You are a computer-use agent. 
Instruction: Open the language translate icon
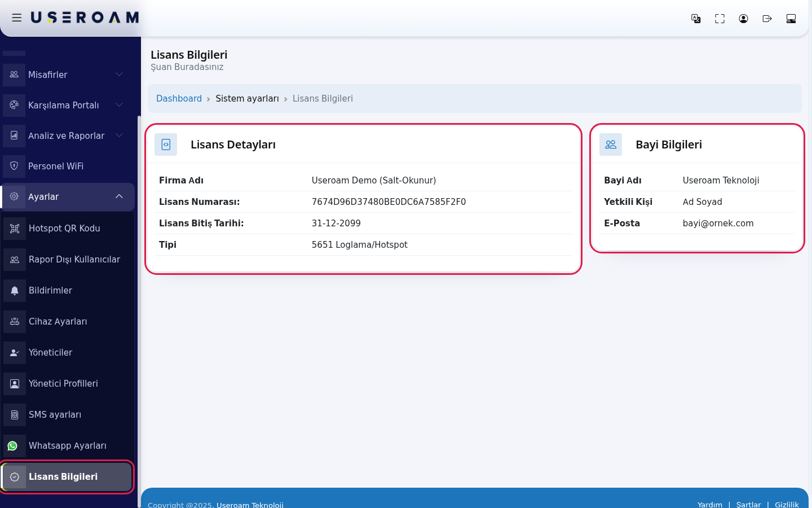[x=696, y=19]
